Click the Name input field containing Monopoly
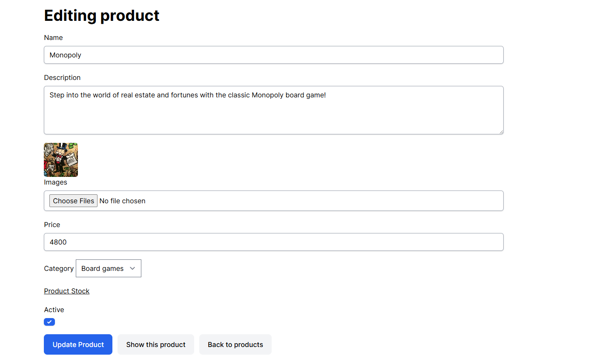Viewport: 602px width, 364px height. (x=273, y=55)
